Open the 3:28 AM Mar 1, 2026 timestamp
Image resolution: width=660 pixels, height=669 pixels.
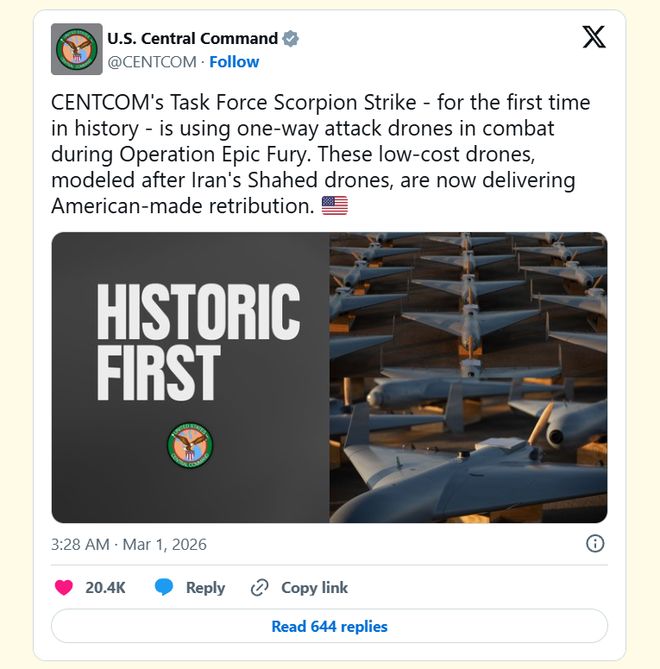(x=129, y=545)
